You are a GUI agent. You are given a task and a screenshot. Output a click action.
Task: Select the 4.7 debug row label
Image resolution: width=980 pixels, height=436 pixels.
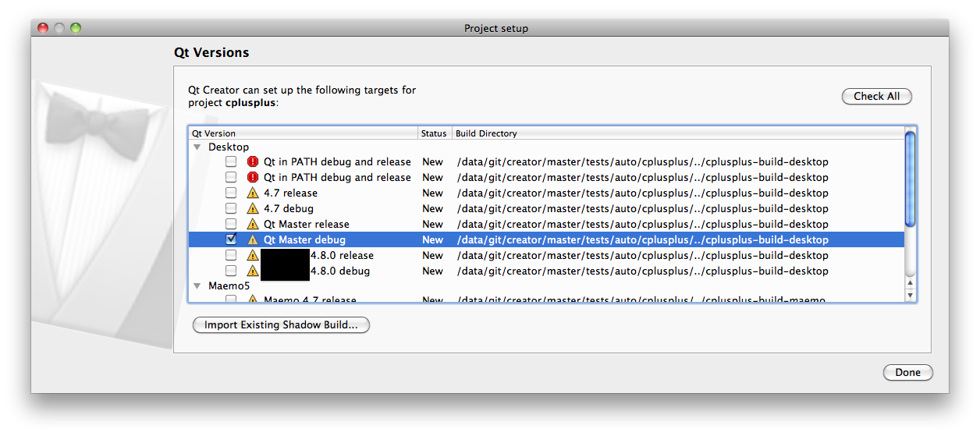[x=289, y=208]
